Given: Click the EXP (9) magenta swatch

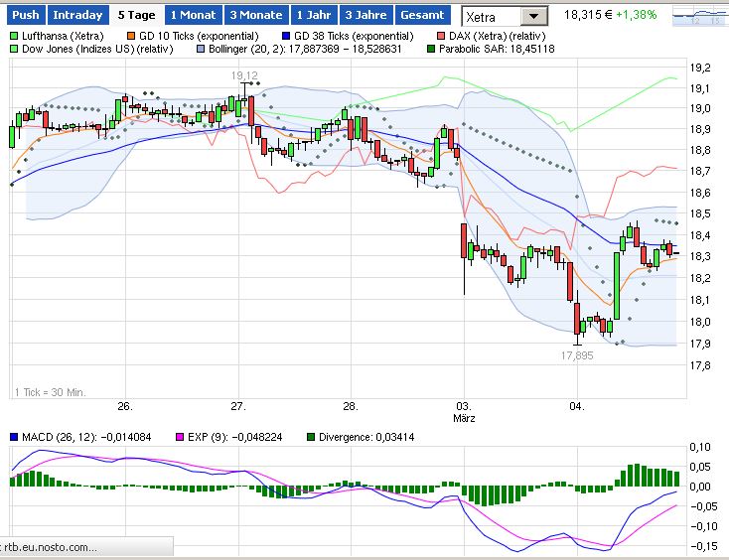Looking at the screenshot, I should (x=180, y=437).
